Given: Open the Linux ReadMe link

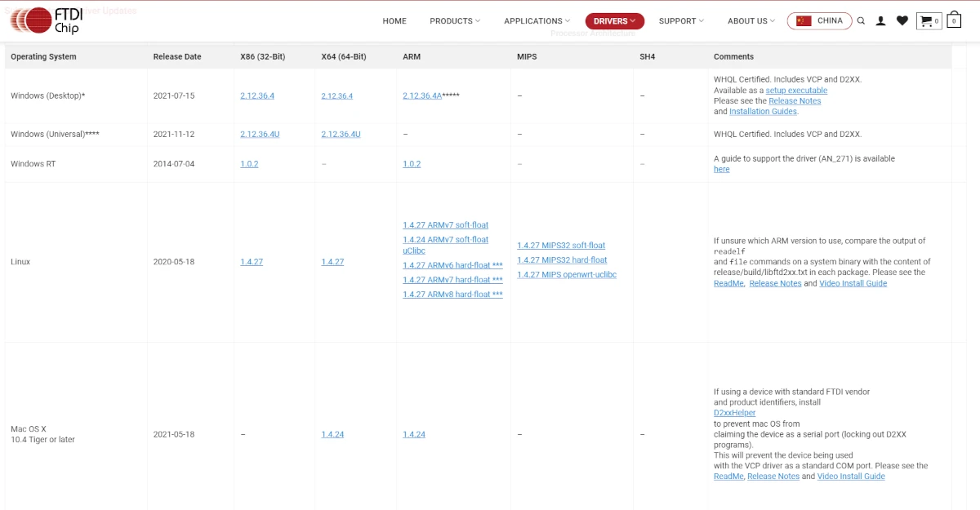Looking at the screenshot, I should [728, 284].
